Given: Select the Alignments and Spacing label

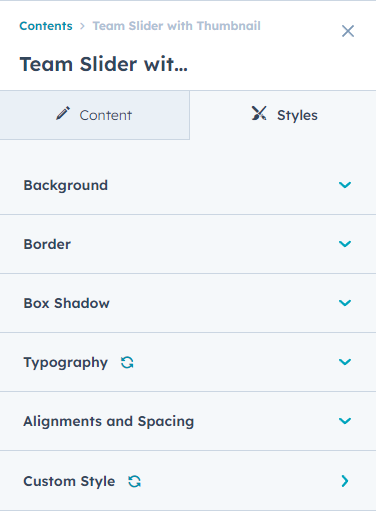Looking at the screenshot, I should 109,421.
